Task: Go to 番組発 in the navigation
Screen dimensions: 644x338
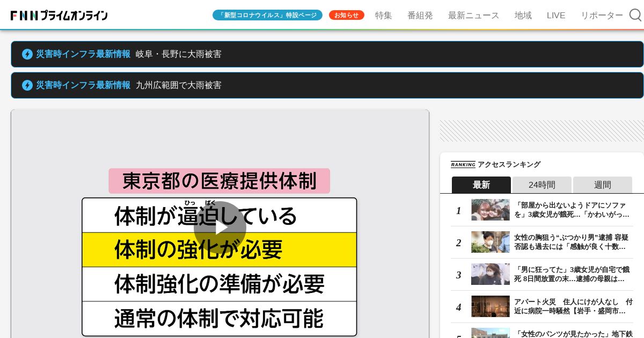Action: (x=420, y=16)
